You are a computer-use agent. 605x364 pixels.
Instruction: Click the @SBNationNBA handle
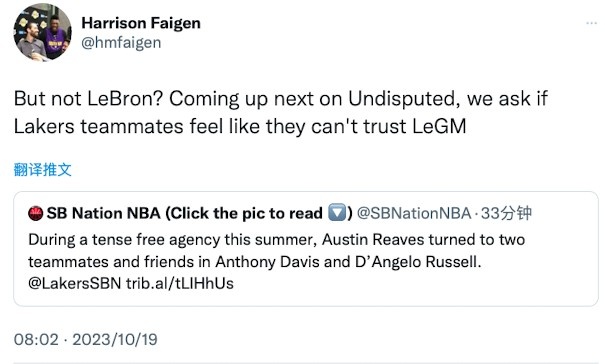click(414, 213)
